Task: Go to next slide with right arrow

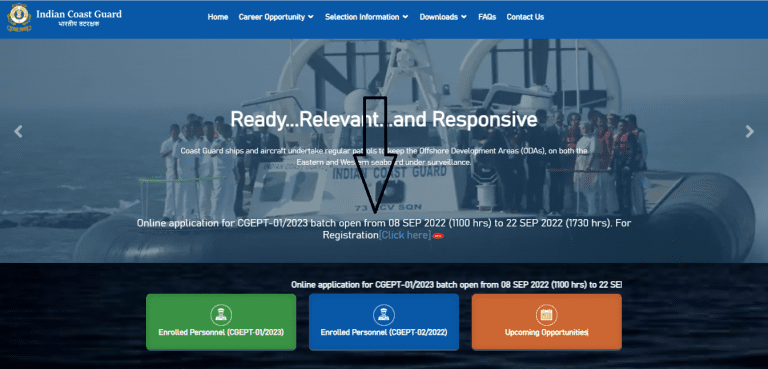Action: 749,131
